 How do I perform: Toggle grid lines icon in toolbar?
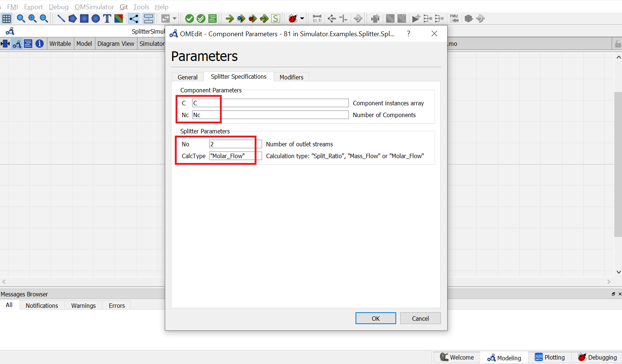tap(7, 18)
